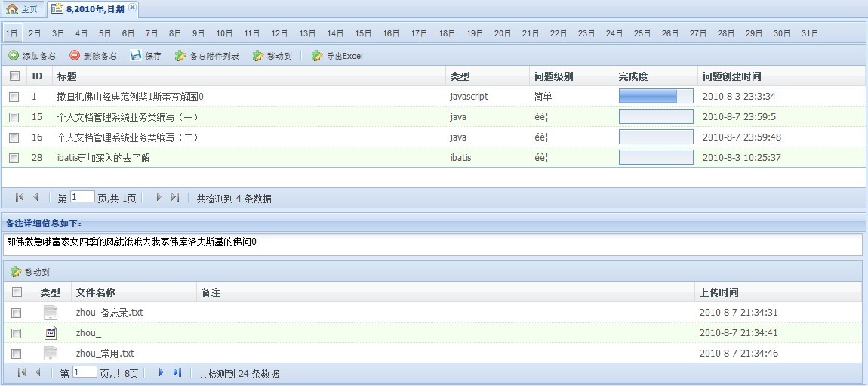Click the green plus icon for 添加备忘
868x386 pixels.
coord(14,55)
